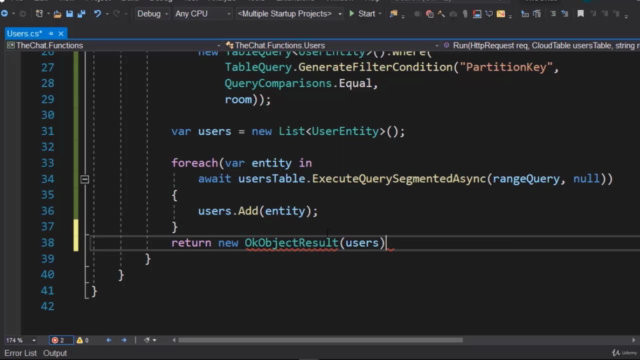Click the warnings count indicator showing 0
The image size is (640, 360).
point(83,340)
